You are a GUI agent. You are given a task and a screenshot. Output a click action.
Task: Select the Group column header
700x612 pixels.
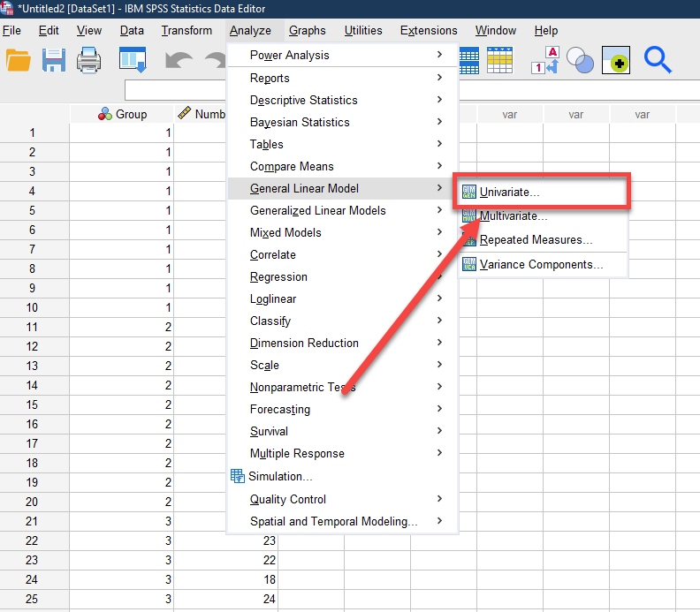click(x=121, y=114)
